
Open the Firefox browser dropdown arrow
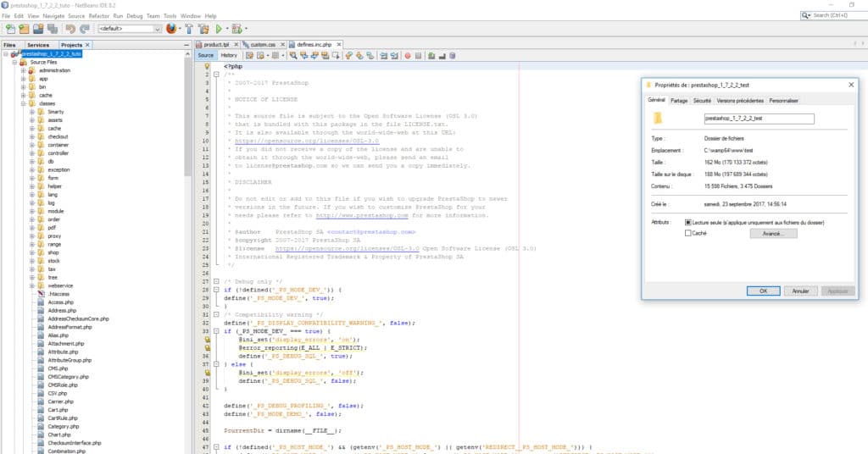click(181, 29)
